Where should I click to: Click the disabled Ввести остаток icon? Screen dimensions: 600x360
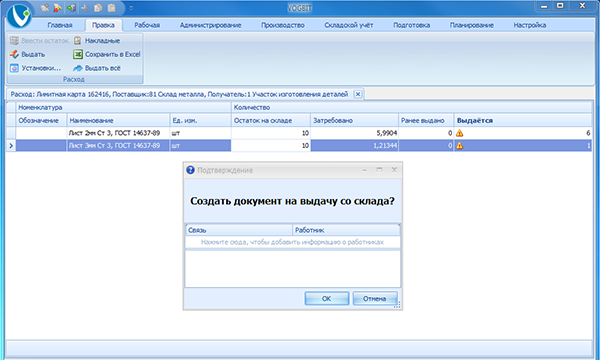pos(14,40)
